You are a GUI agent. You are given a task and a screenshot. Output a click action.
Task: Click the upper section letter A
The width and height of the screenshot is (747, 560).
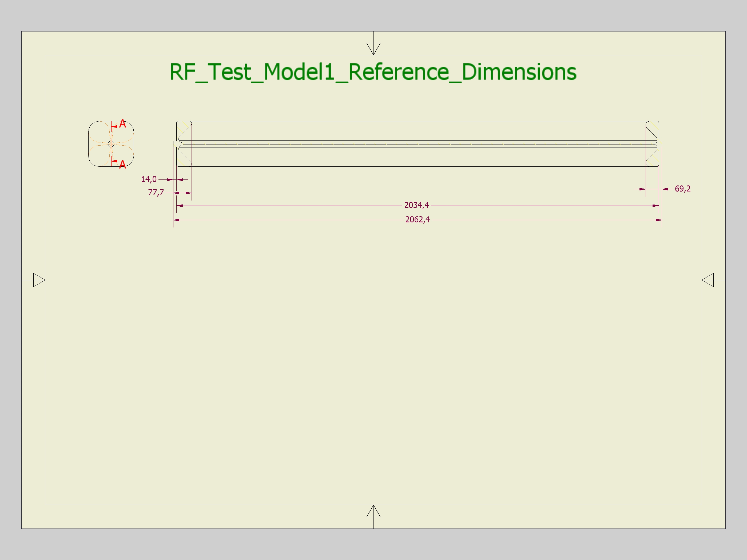pyautogui.click(x=122, y=124)
